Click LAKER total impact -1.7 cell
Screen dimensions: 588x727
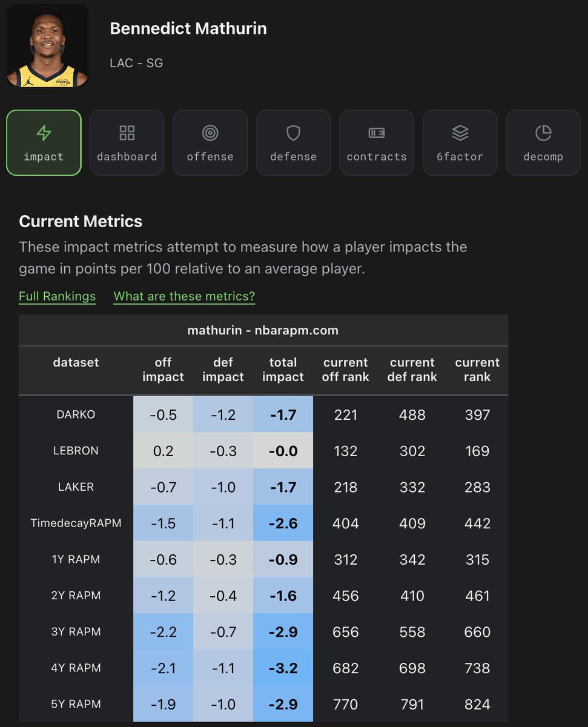[x=283, y=487]
